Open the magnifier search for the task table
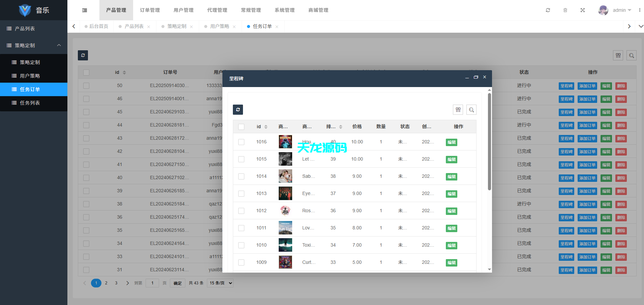The height and width of the screenshot is (305, 644). 632,55
